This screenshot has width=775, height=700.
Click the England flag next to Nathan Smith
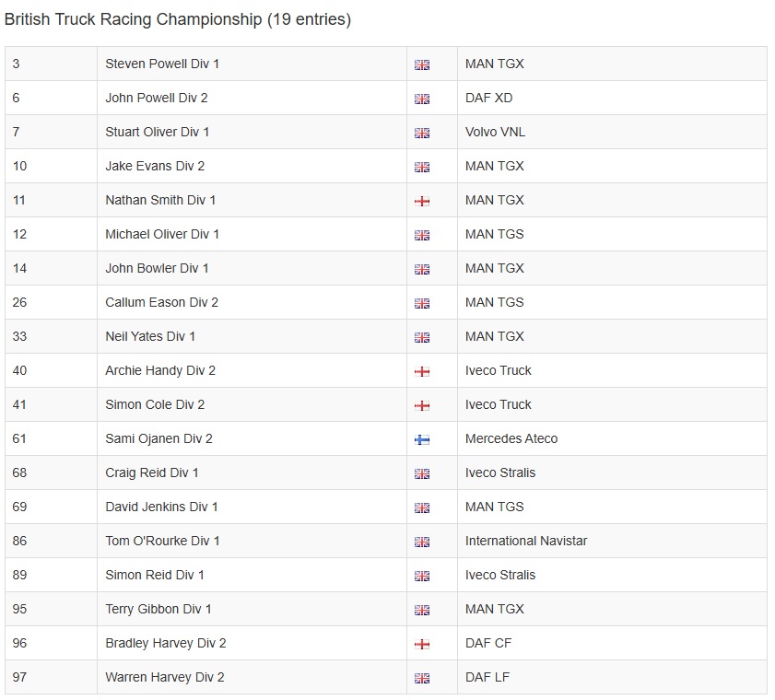(422, 201)
